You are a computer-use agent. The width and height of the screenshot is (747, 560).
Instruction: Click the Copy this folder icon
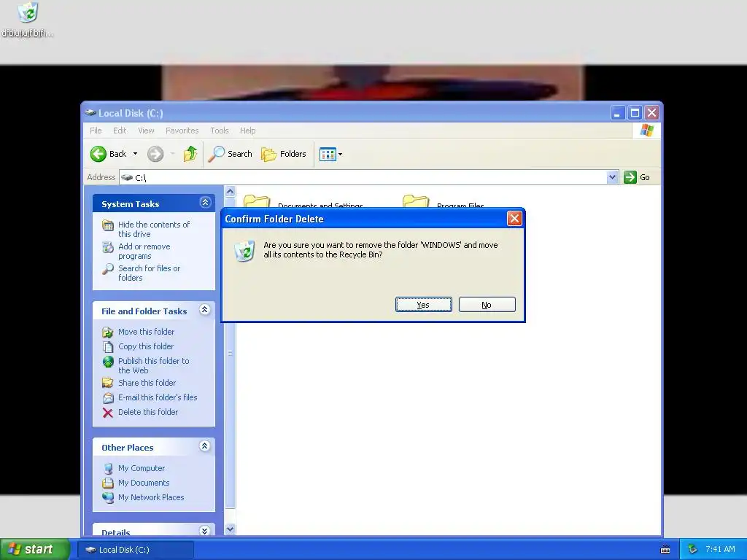point(108,346)
